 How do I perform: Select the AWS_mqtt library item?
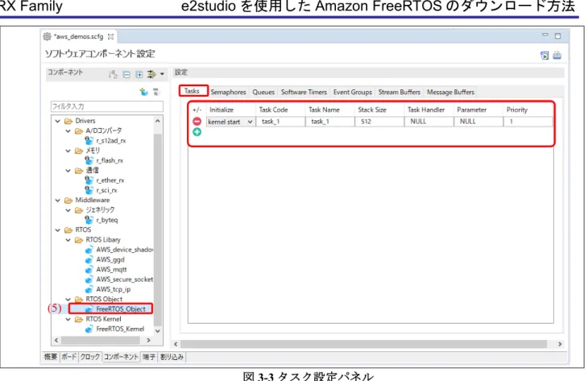pyautogui.click(x=111, y=269)
